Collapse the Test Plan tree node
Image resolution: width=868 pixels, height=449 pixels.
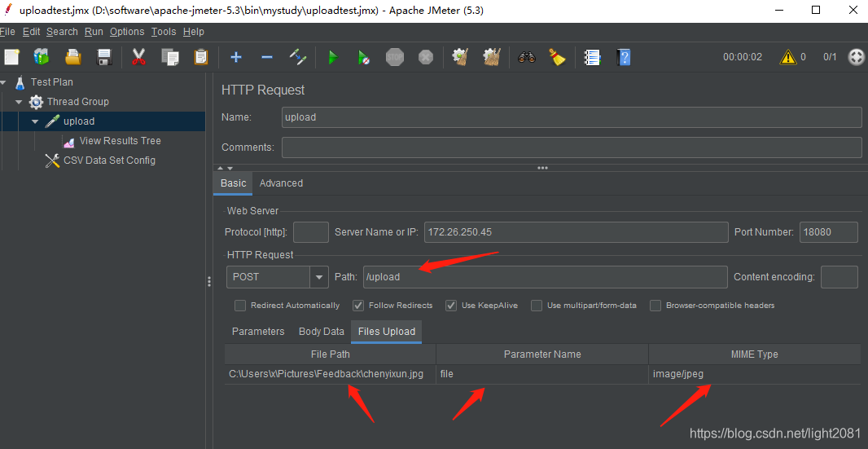click(4, 82)
